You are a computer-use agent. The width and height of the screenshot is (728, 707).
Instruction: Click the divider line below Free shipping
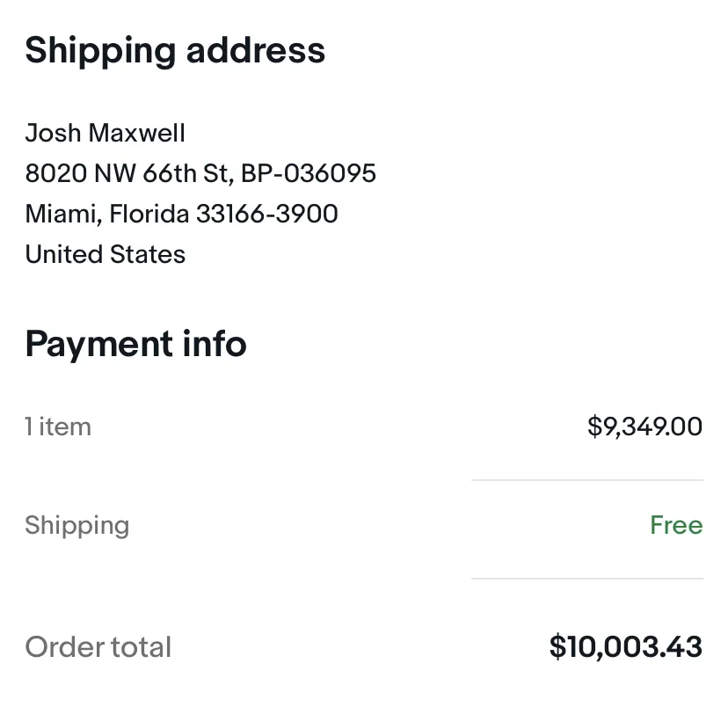tap(586, 579)
